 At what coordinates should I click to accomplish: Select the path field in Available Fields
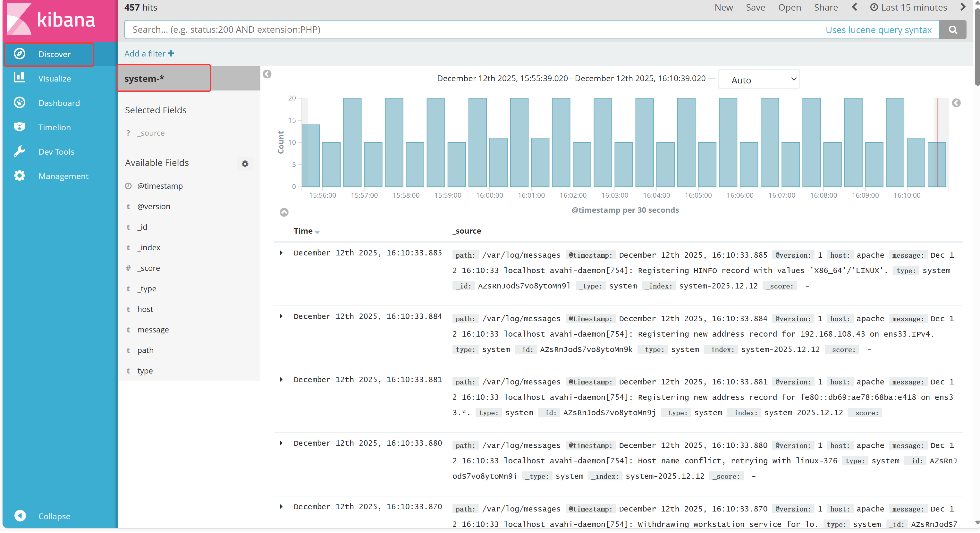click(145, 350)
